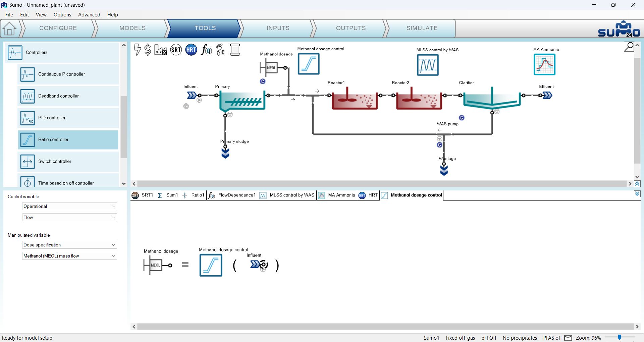Open the Help menu
This screenshot has width=644, height=342.
[x=113, y=15]
